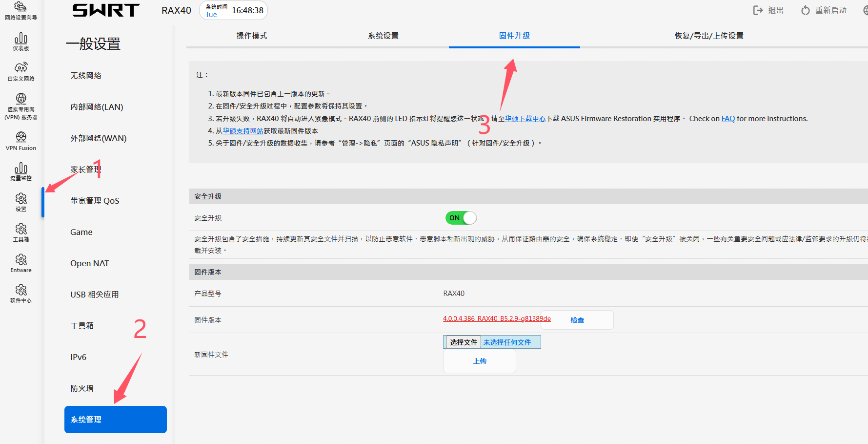This screenshot has width=868, height=444.
Task: Open the 网络设置向导 wizard icon
Action: pos(20,11)
